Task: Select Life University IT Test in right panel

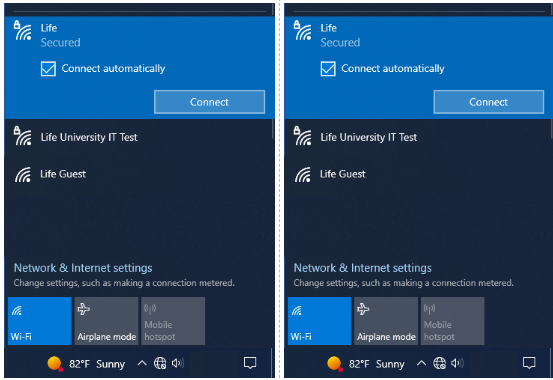Action: pyautogui.click(x=418, y=137)
